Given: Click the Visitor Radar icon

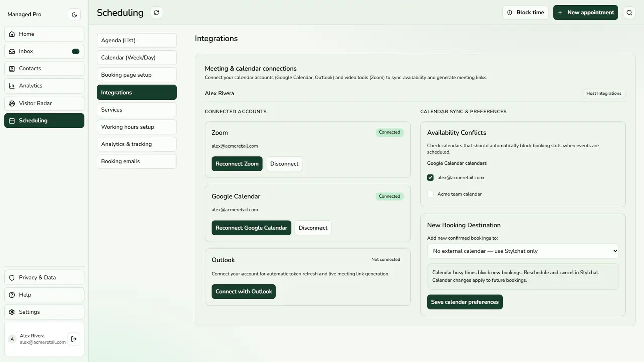Looking at the screenshot, I should (12, 103).
